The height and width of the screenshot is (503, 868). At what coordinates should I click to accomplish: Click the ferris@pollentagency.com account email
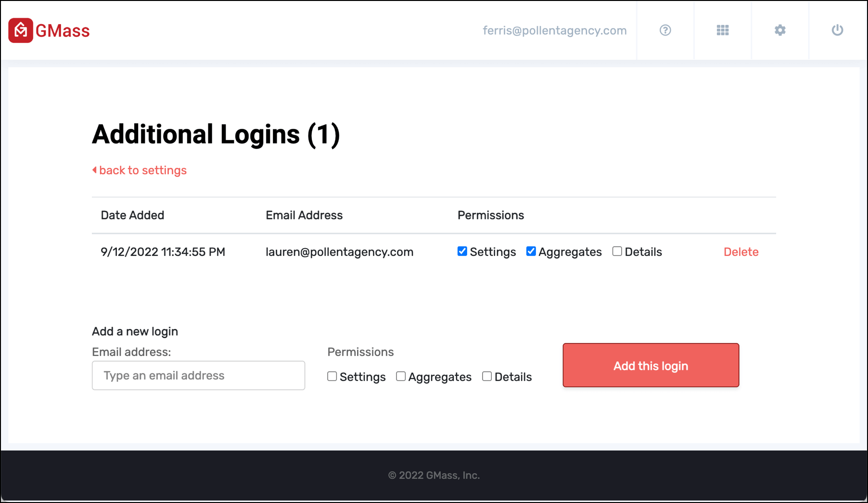coord(555,30)
